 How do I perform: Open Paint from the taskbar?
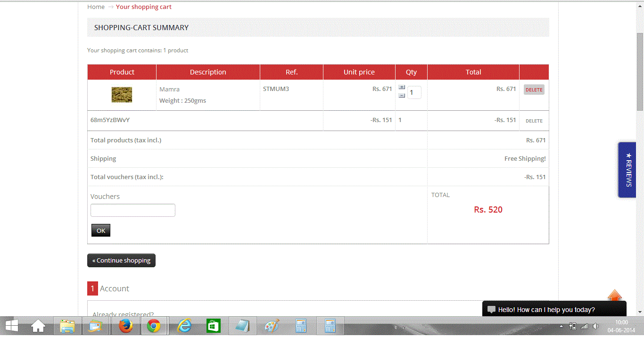coord(272,326)
